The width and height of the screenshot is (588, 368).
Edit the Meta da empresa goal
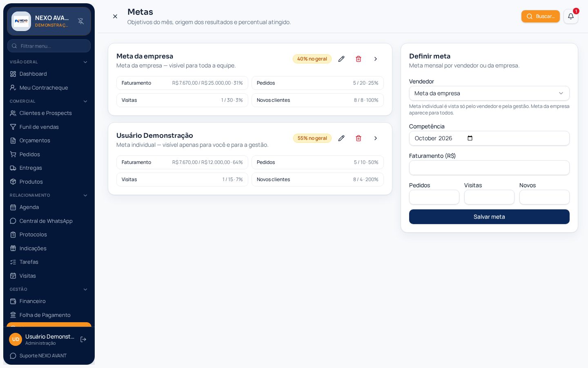coord(341,59)
